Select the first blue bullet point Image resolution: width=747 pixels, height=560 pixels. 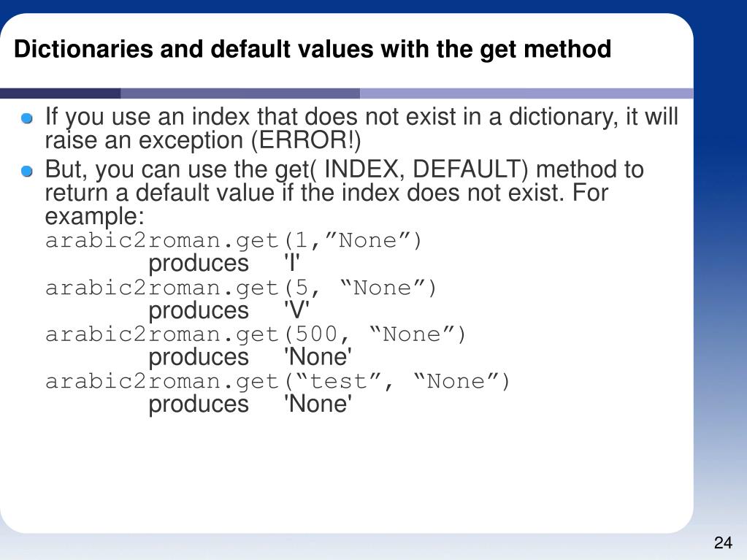[27, 118]
